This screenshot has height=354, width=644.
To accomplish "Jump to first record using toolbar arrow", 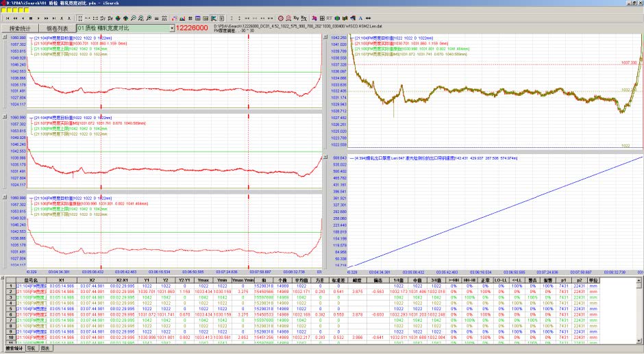I will coord(6,18).
